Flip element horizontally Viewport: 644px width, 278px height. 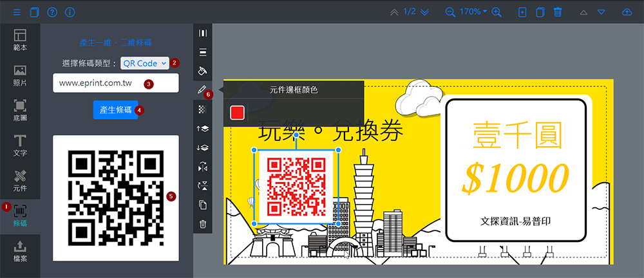(203, 167)
